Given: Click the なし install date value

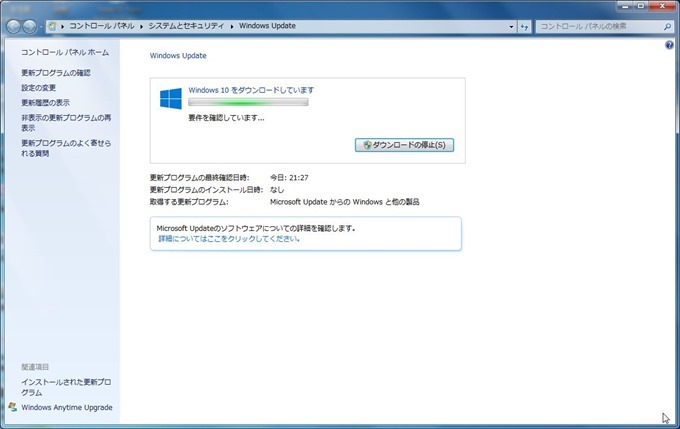Looking at the screenshot, I should [x=277, y=190].
